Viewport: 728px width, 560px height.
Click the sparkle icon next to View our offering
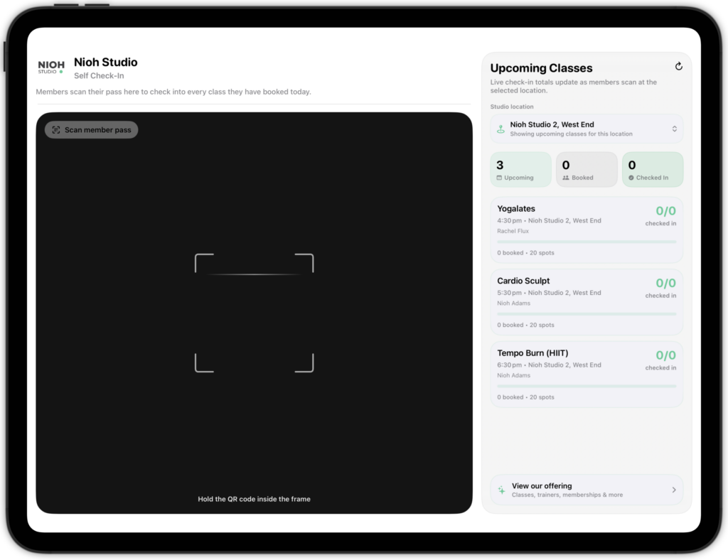501,490
